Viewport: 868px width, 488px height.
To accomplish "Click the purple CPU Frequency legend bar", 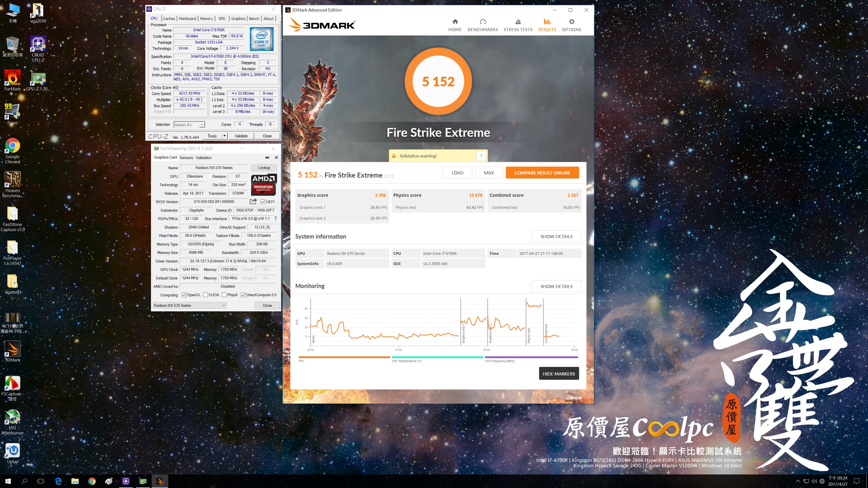I will pos(531,357).
